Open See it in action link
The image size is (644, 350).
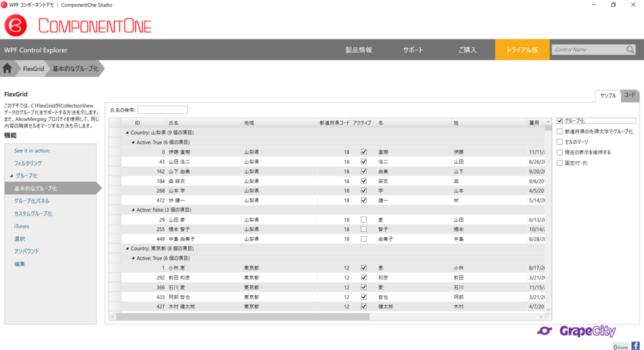[x=31, y=150]
